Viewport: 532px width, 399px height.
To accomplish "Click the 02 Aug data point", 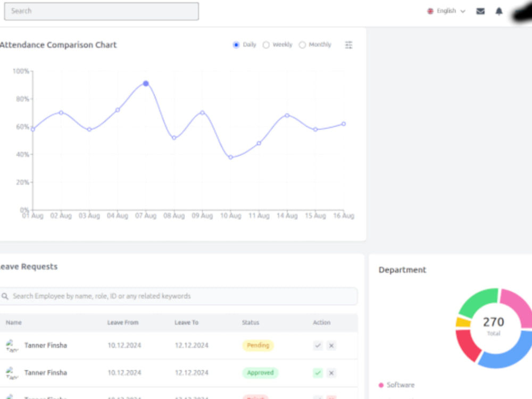I will tap(61, 113).
